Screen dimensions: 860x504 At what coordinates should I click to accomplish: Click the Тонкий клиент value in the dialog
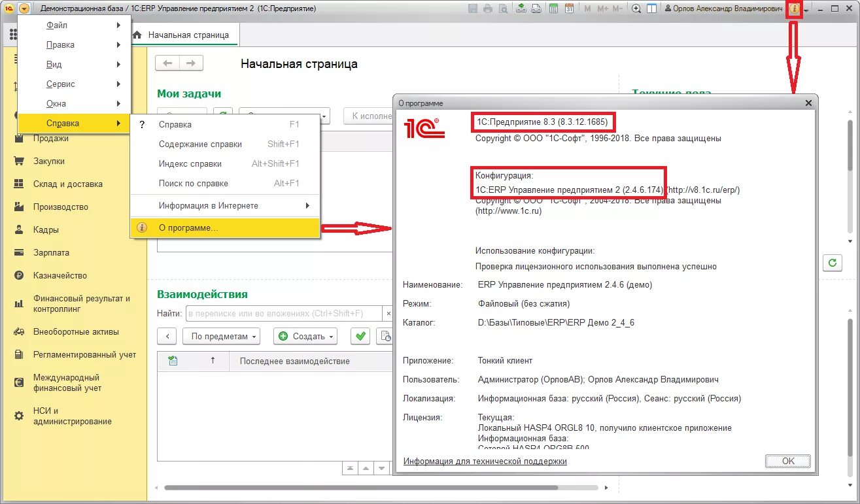(505, 360)
